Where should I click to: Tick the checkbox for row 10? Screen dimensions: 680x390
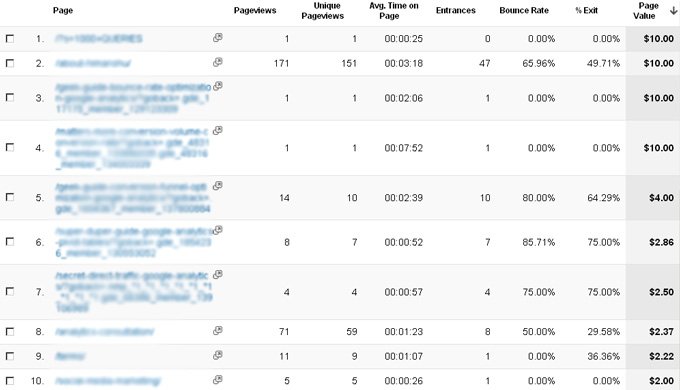click(x=10, y=381)
